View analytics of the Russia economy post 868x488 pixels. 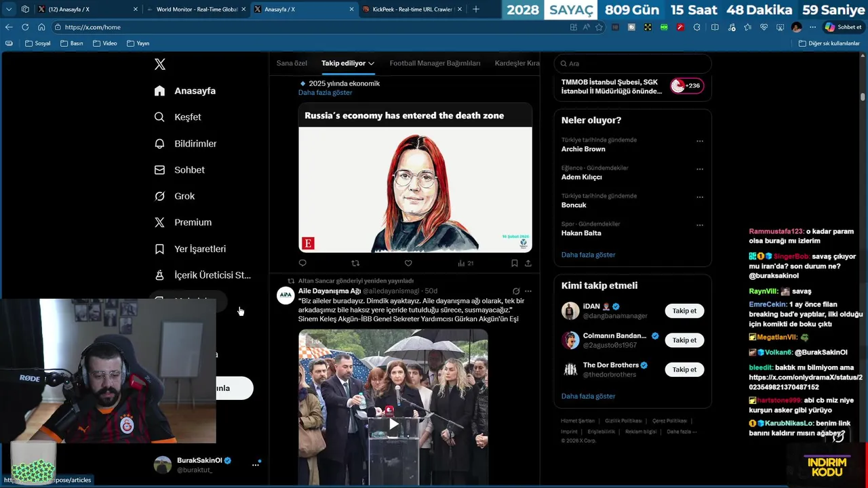[465, 263]
